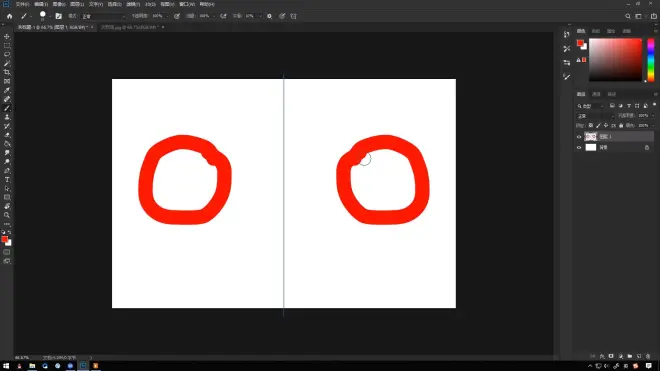This screenshot has width=660, height=371.
Task: Pick the Horizontal Type tool
Action: pos(7,180)
